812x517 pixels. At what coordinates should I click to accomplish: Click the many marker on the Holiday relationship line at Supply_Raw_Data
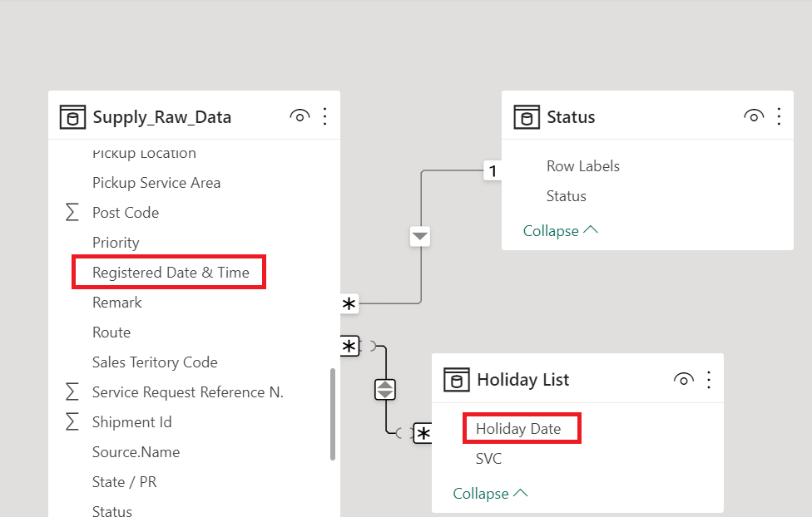[x=349, y=347]
